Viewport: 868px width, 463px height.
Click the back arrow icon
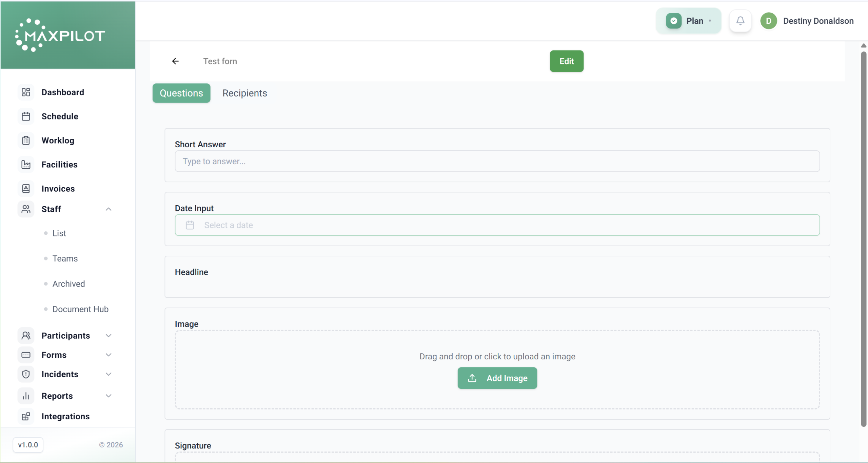pos(175,61)
